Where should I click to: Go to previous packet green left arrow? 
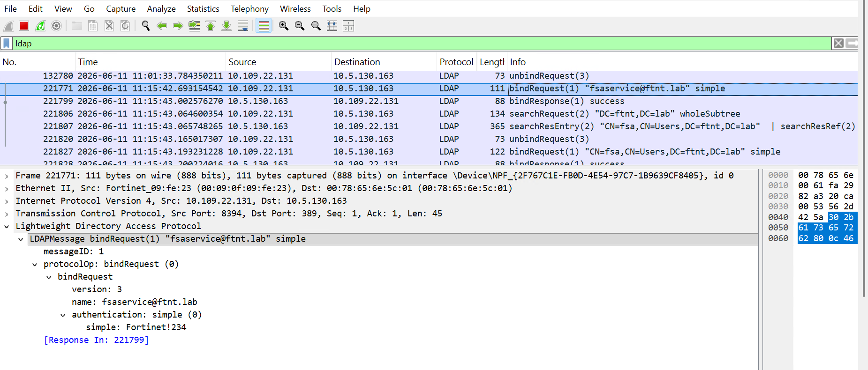(x=162, y=26)
